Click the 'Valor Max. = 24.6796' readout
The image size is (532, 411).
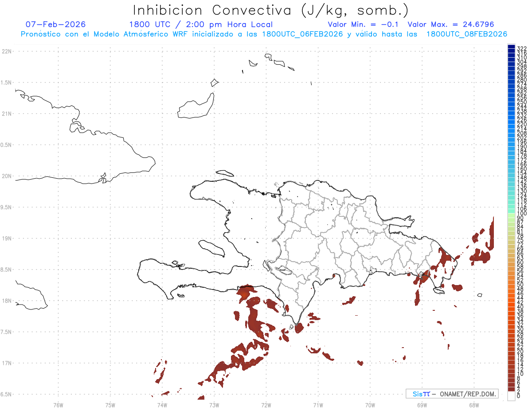click(x=451, y=24)
